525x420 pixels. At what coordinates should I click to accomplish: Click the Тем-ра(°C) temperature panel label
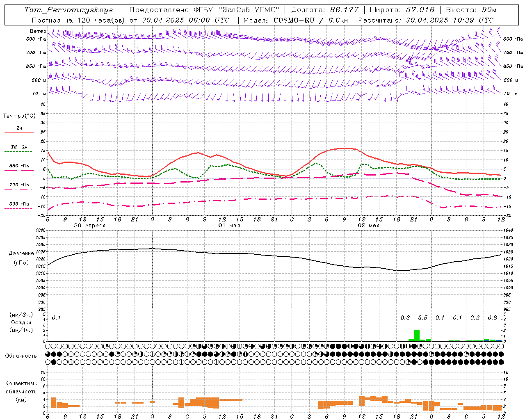pyautogui.click(x=19, y=116)
